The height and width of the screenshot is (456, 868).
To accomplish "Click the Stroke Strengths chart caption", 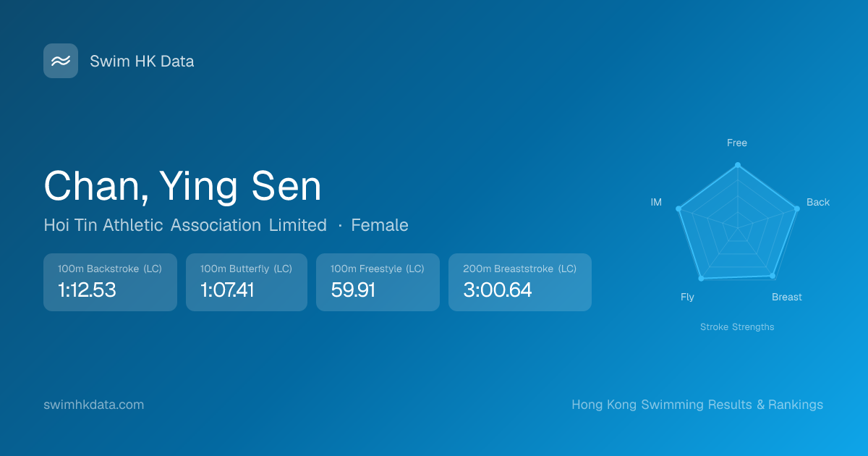I will point(737,327).
